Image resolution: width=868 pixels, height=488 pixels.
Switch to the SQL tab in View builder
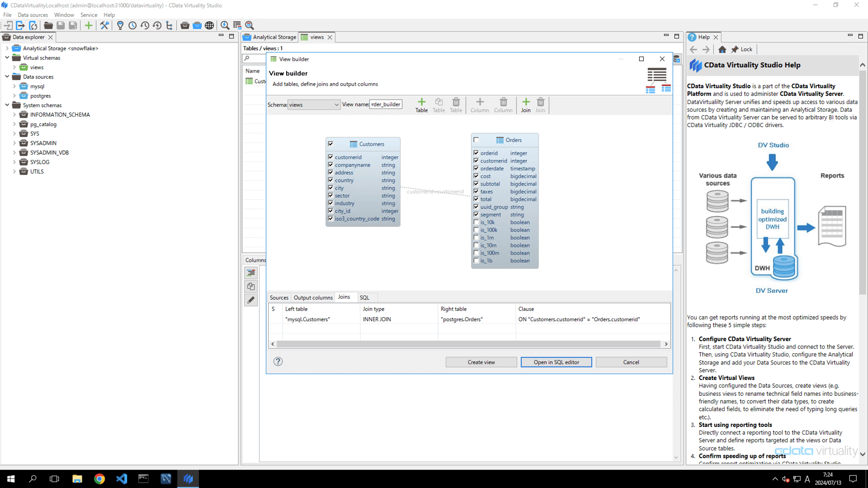365,297
